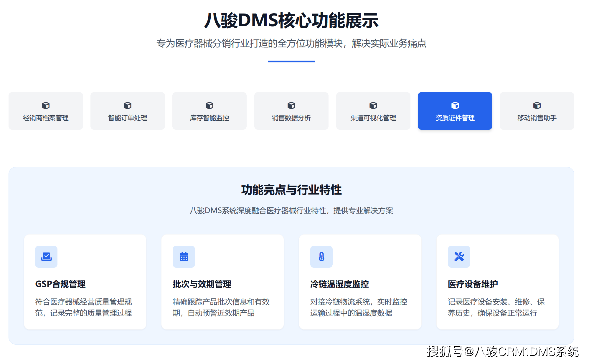
Task: Switch to 库存智能监控 tab label
Action: 209,118
